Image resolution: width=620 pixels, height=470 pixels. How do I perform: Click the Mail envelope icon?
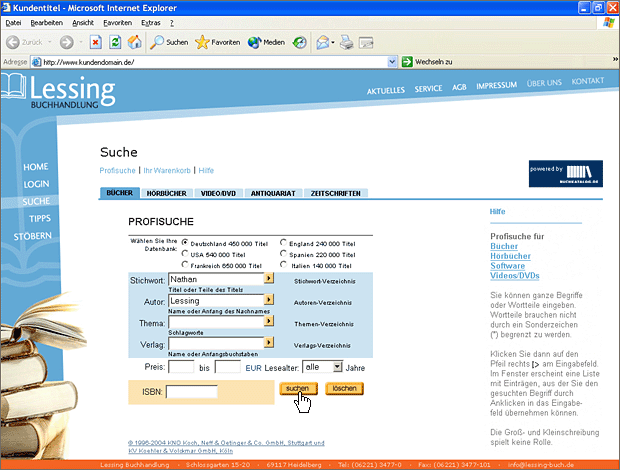click(323, 42)
